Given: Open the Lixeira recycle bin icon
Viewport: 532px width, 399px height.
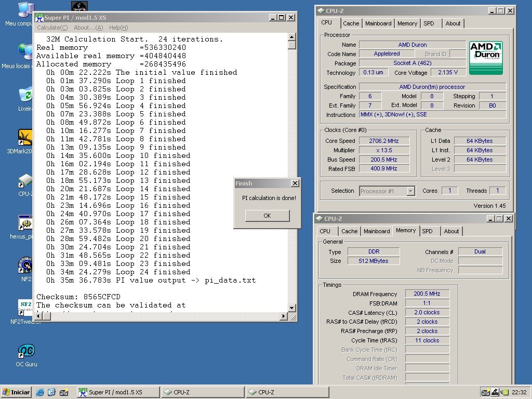Looking at the screenshot, I should [26, 95].
